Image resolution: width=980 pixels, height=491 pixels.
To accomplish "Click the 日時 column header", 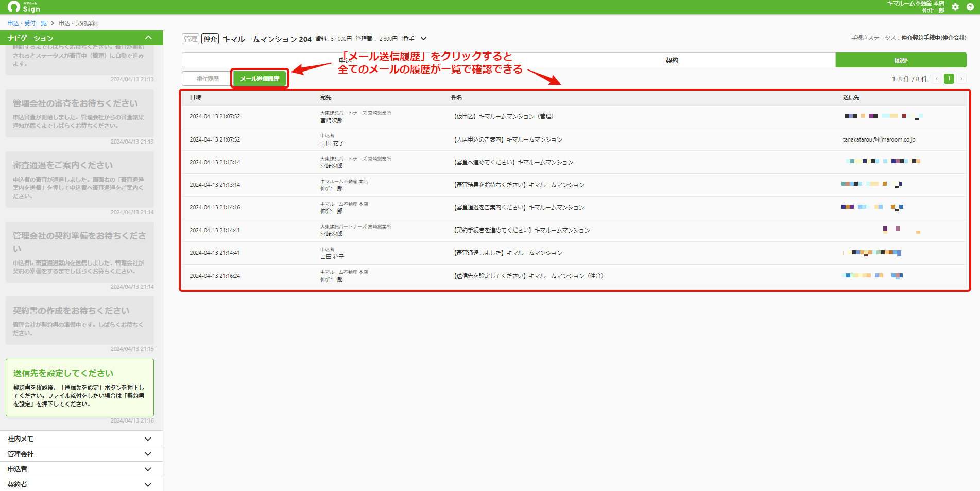I will (x=195, y=97).
